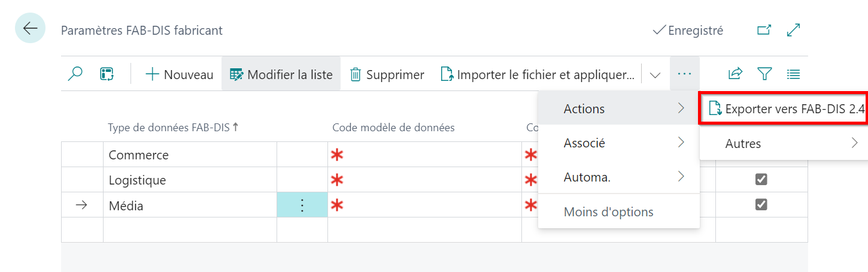This screenshot has width=868, height=272.
Task: Click the back arrow button
Action: [x=30, y=28]
